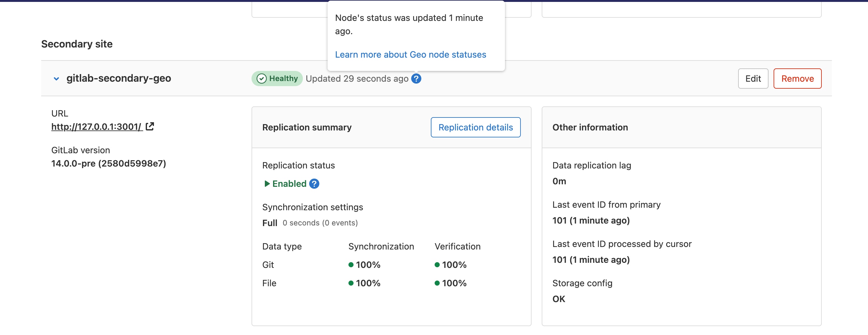Click File verification green status dot
This screenshot has height=335, width=868.
(437, 283)
